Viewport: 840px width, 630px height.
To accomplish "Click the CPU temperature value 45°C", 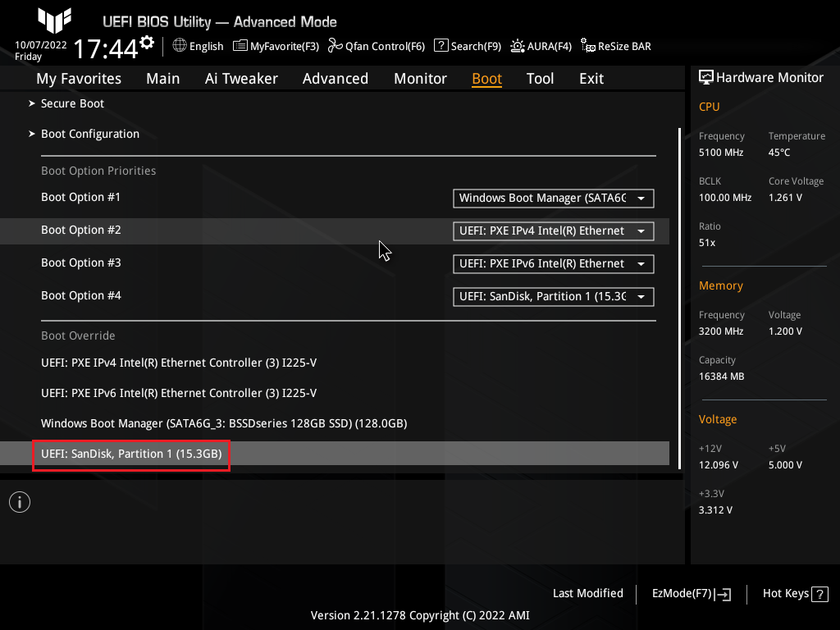I will [779, 153].
